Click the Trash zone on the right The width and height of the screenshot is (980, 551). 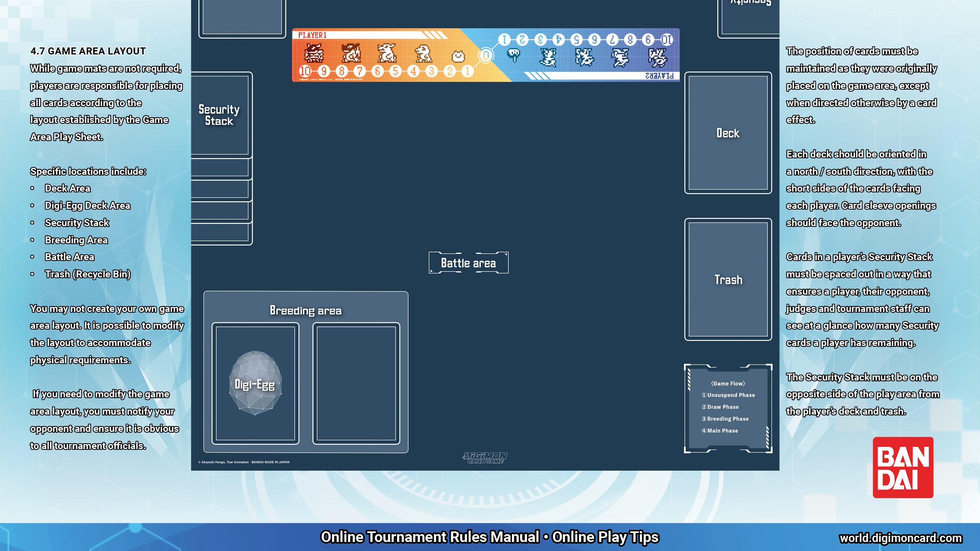(x=728, y=280)
